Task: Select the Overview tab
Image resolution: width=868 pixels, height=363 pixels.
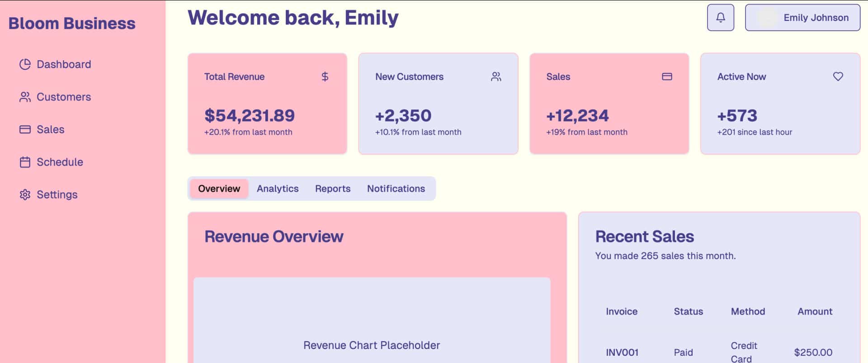Action: (x=219, y=189)
